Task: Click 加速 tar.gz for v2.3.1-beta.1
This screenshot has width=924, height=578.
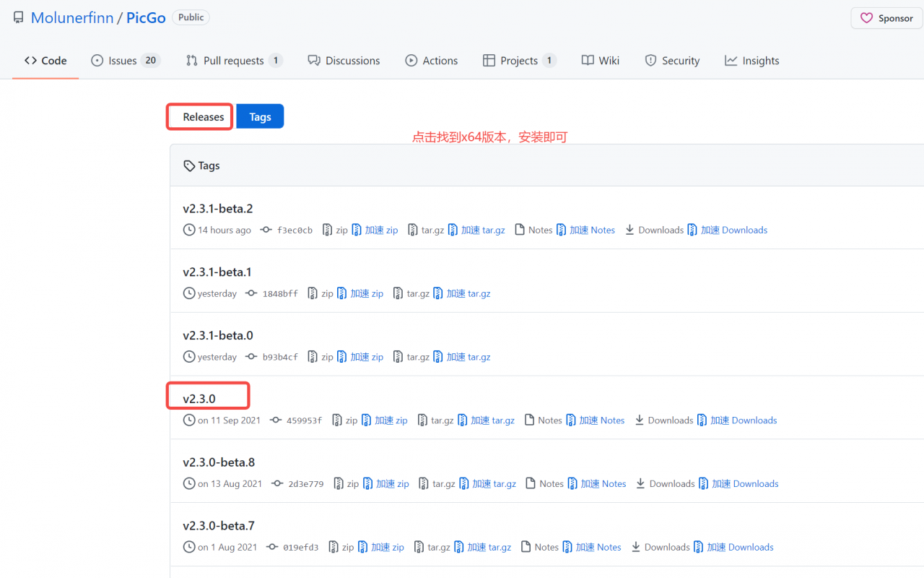Action: (462, 293)
